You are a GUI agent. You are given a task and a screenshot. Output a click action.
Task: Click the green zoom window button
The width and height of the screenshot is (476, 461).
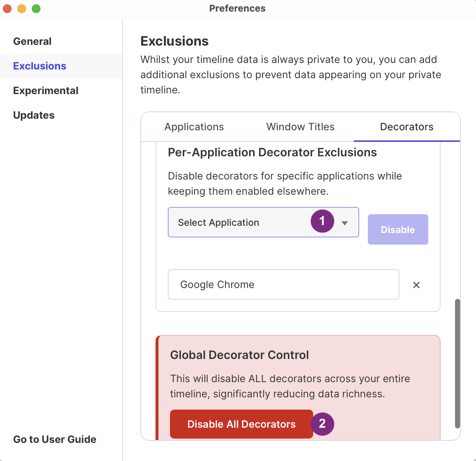click(x=36, y=8)
